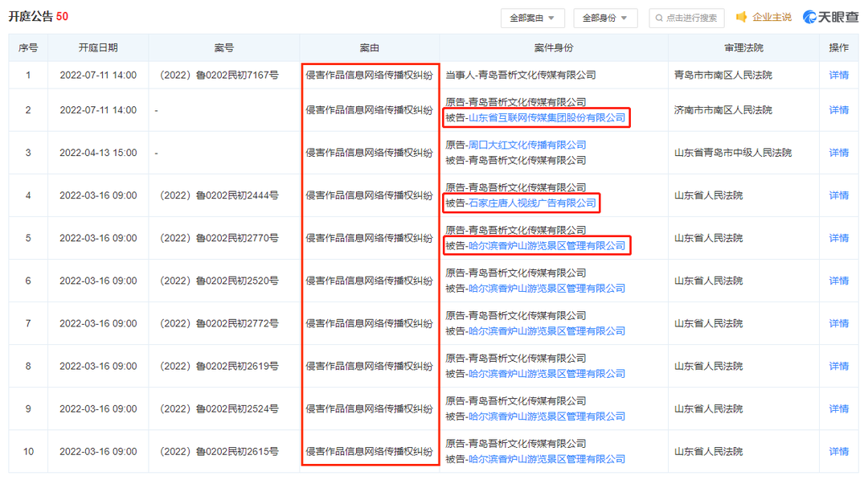
Task: Click the 天眼查 logo
Action: point(830,18)
